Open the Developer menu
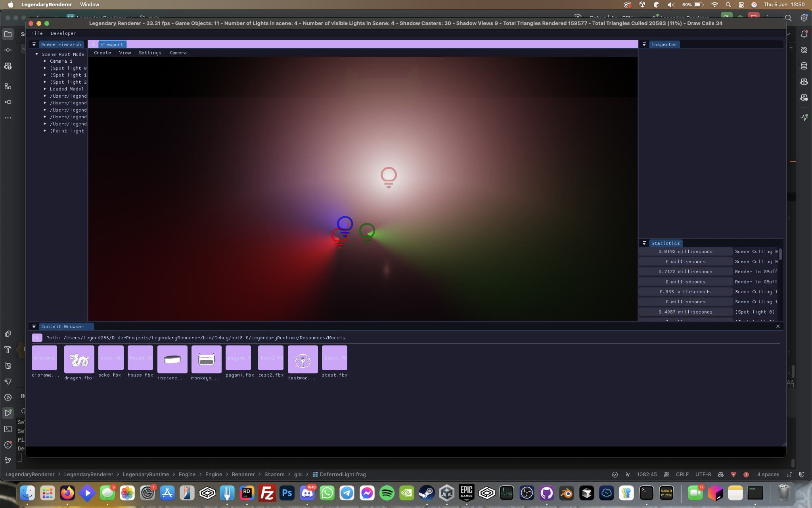Screen dimensions: 812x508 click(63, 33)
